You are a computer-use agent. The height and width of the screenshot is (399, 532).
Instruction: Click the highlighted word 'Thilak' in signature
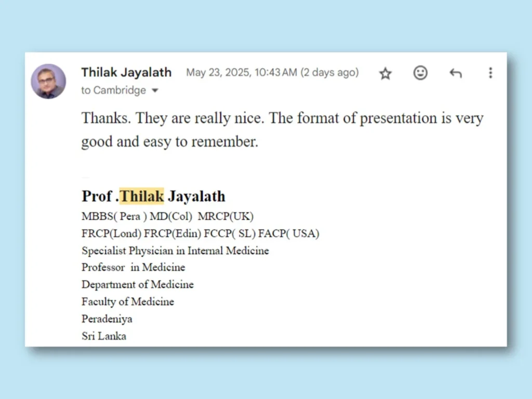[142, 196]
